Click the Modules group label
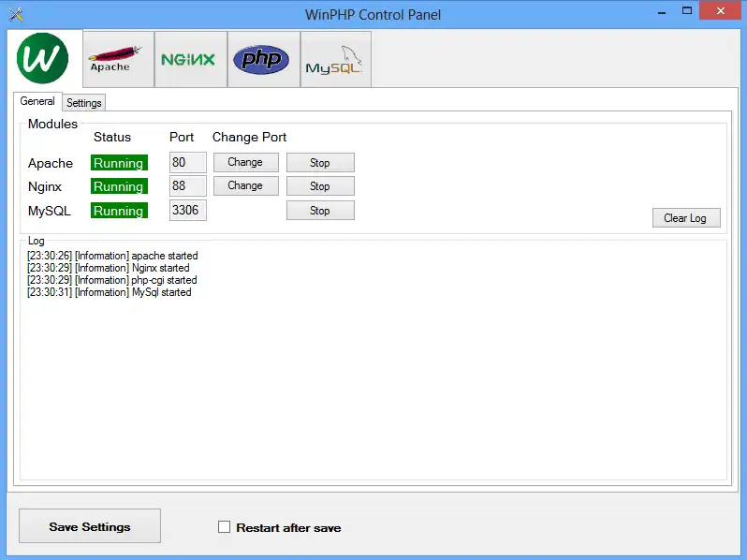This screenshot has width=747, height=560. pos(52,124)
